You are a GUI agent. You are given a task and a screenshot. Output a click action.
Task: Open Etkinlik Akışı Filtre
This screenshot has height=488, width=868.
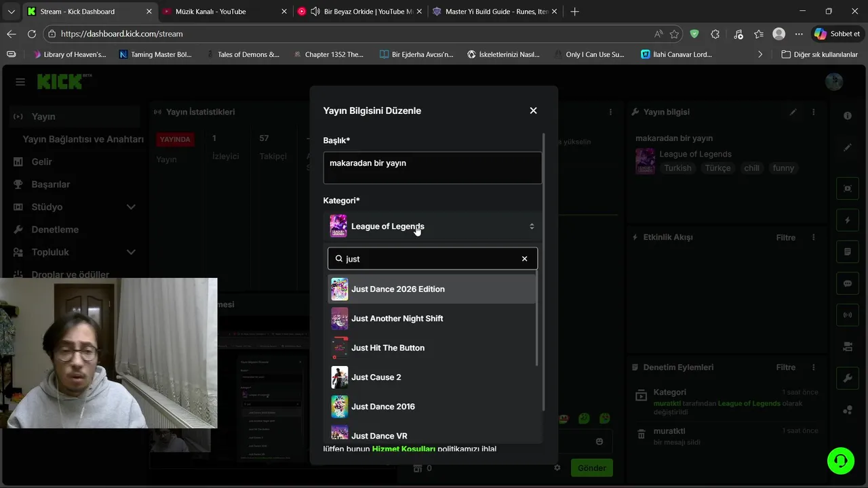pos(785,238)
